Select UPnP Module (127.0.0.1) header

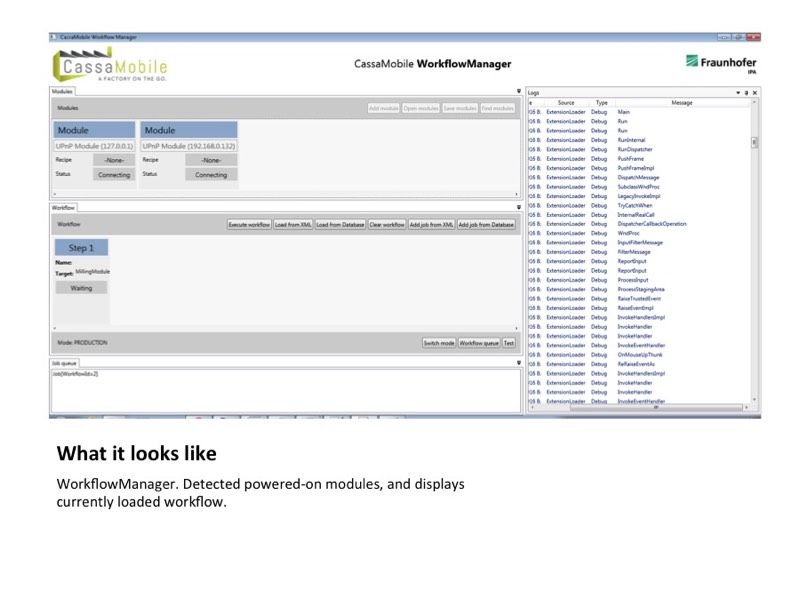pos(94,130)
